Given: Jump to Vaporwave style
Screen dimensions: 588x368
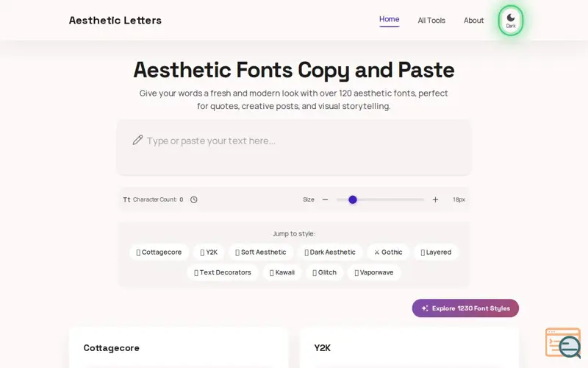Looking at the screenshot, I should (x=374, y=272).
